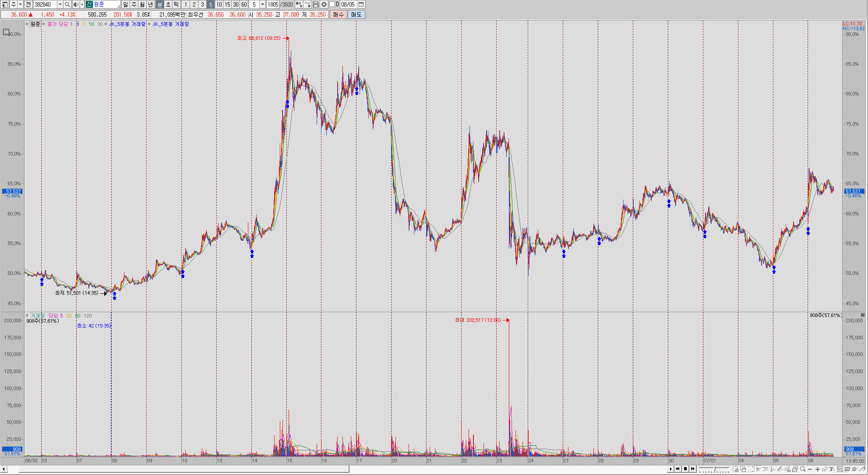Viewport: 868px width, 475px height.
Task: Click the 매도 sell button
Action: 356,14
